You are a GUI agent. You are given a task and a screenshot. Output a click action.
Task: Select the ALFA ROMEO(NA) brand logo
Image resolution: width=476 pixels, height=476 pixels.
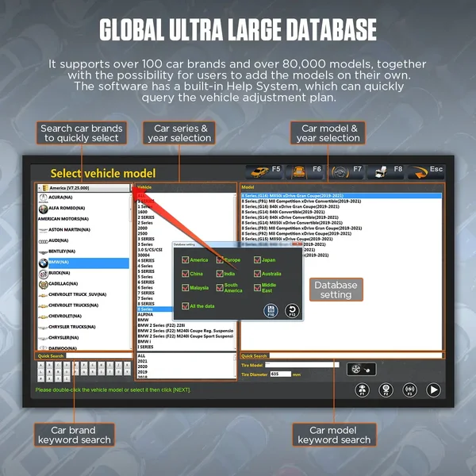(x=43, y=209)
